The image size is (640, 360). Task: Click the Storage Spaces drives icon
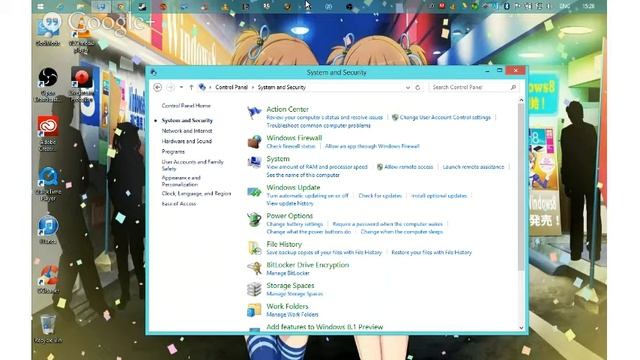coord(254,289)
